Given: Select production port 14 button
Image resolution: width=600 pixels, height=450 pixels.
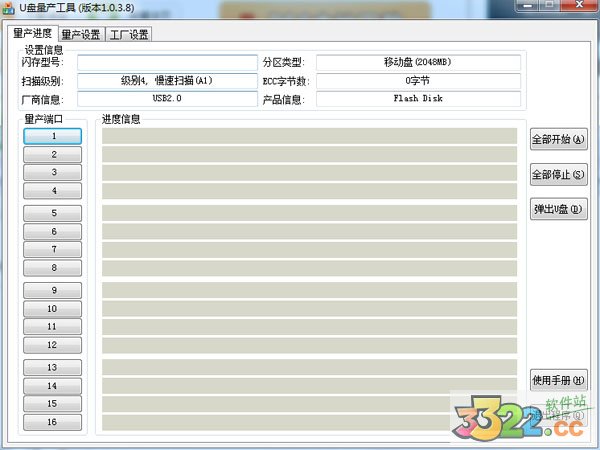Looking at the screenshot, I should 52,386.
